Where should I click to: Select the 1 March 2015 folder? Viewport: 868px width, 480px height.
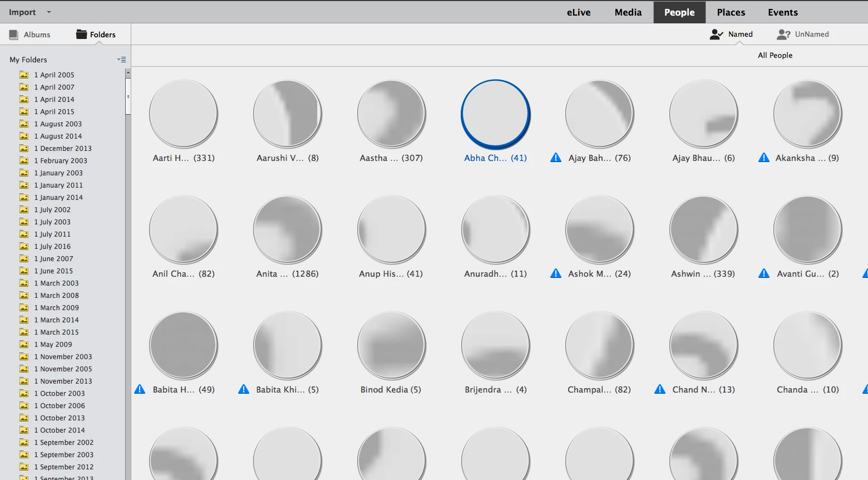point(56,332)
